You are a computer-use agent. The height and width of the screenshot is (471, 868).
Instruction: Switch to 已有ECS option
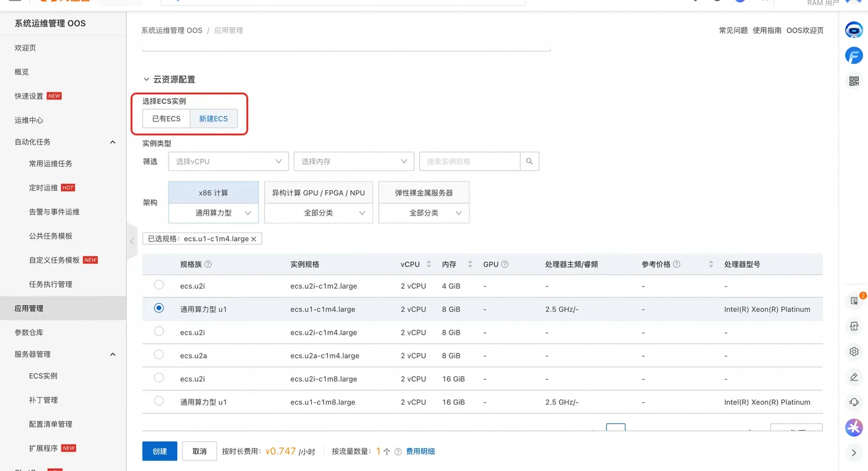166,118
